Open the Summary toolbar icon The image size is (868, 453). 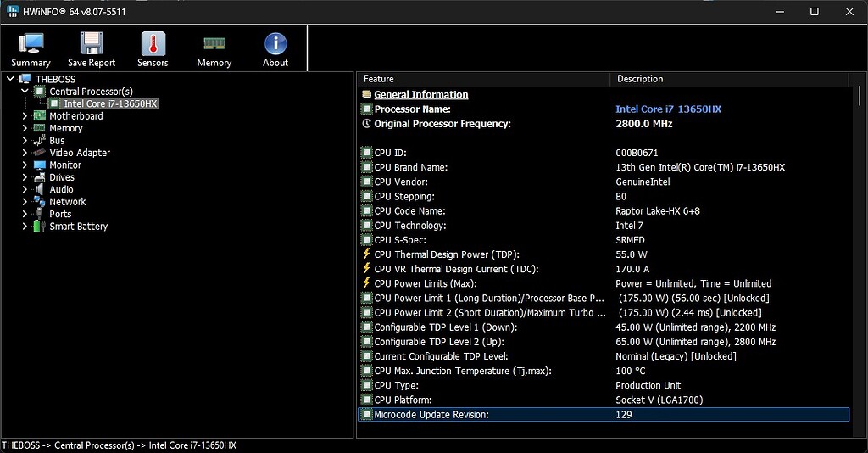click(x=31, y=44)
